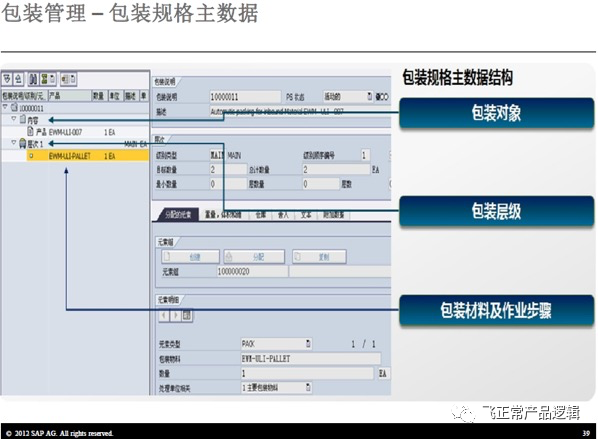Click the element list table icon
The width and height of the screenshot is (598, 439).
coord(187,315)
